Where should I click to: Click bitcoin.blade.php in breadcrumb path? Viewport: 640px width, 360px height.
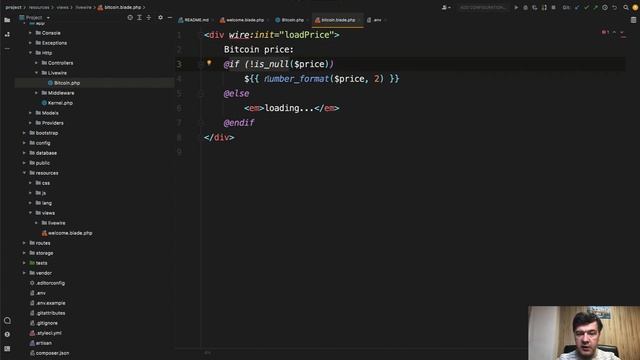[x=119, y=7]
